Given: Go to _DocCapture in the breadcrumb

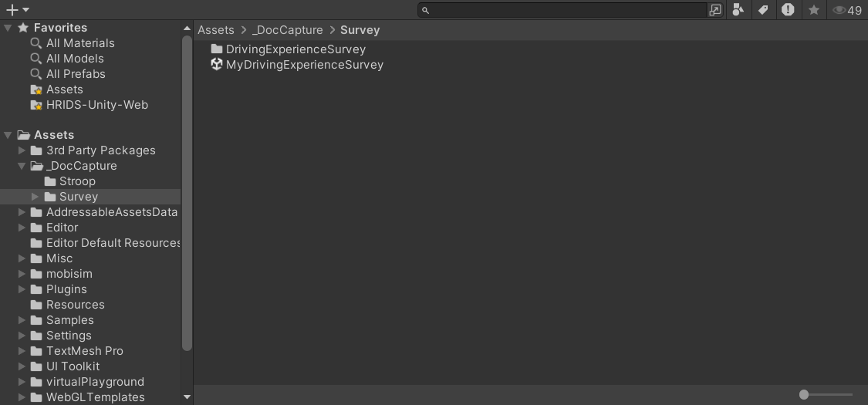Looking at the screenshot, I should [287, 30].
